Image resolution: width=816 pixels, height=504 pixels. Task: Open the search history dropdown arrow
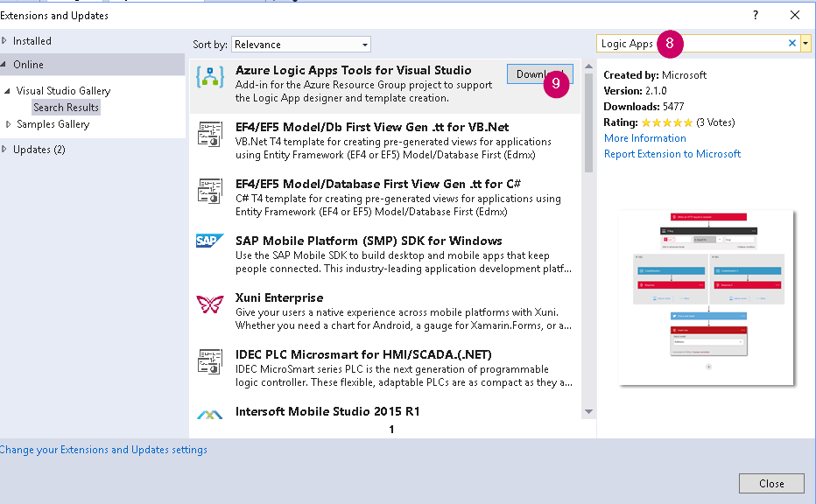point(805,43)
